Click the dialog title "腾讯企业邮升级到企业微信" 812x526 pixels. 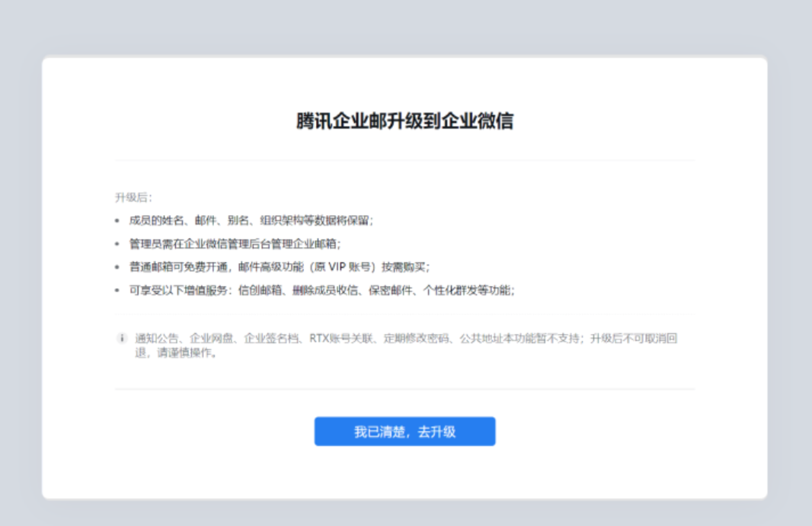tap(404, 120)
